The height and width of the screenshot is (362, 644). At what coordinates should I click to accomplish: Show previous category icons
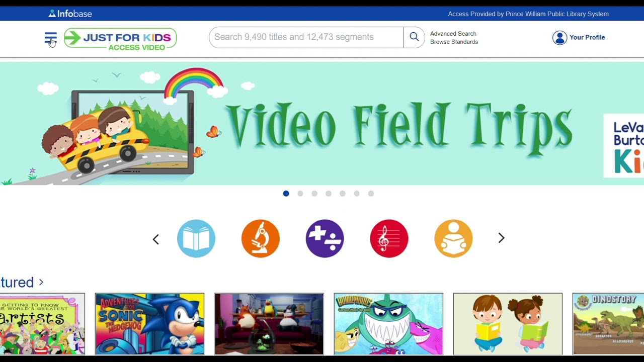[x=156, y=239]
